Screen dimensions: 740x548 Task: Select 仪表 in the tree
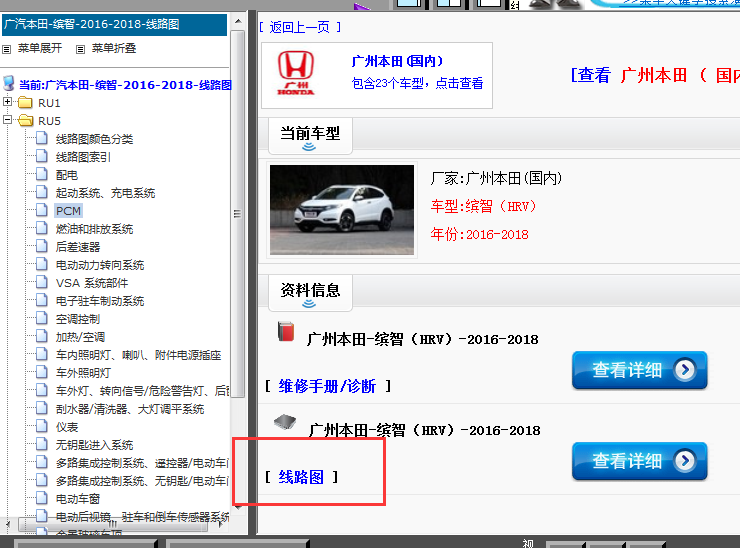[67, 427]
